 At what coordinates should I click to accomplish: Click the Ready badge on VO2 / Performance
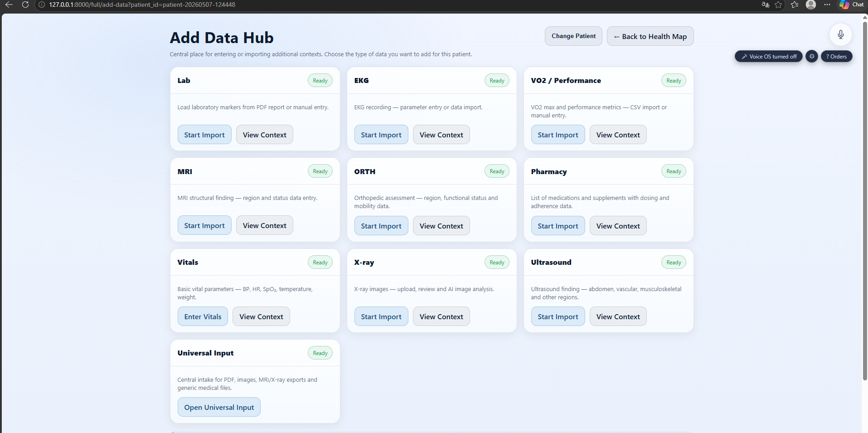pos(674,81)
